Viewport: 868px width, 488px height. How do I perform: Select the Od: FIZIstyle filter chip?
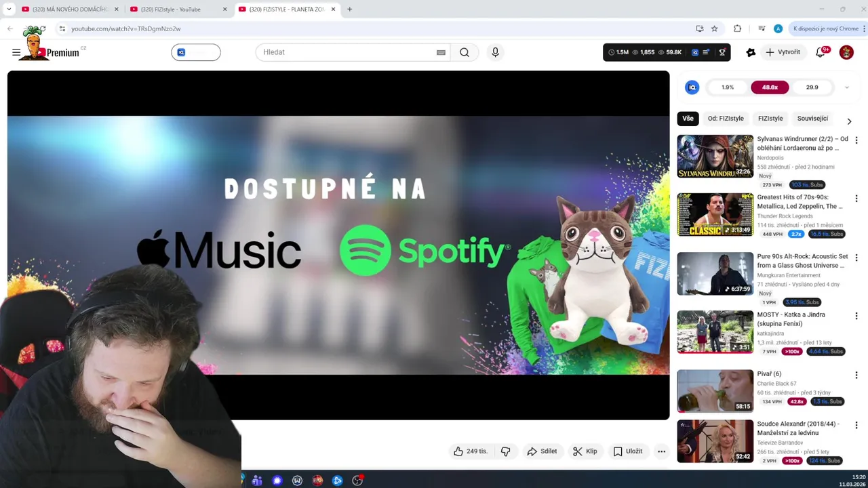[726, 119]
